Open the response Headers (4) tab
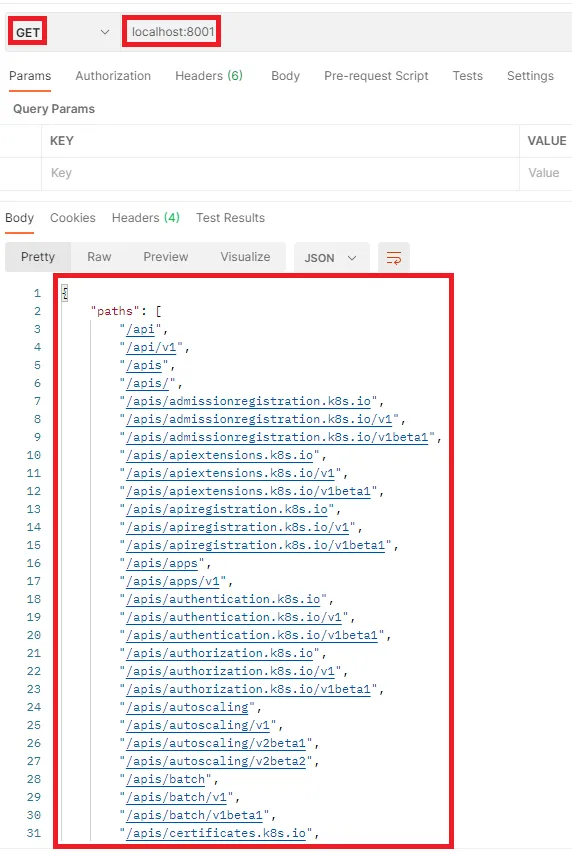The height and width of the screenshot is (855, 572). 146,218
